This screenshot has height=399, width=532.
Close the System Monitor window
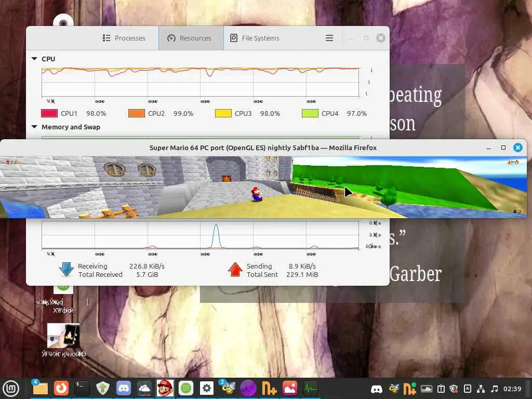[x=381, y=38]
